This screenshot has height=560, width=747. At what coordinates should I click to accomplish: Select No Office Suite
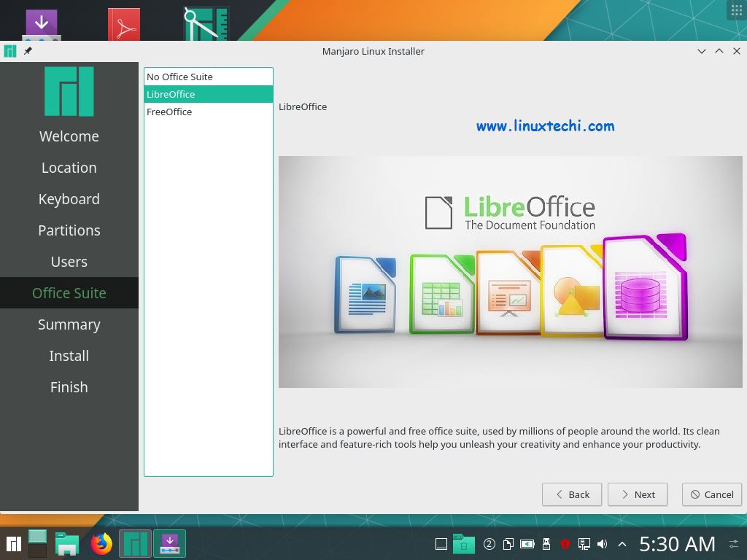(179, 77)
